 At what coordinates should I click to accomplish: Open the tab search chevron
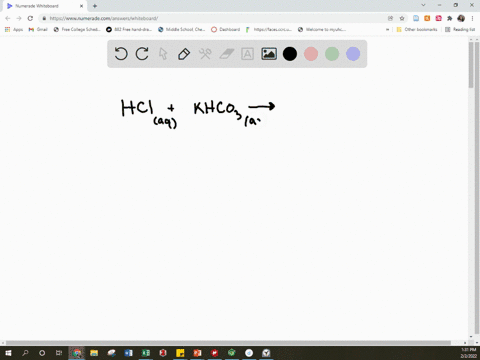point(423,5)
